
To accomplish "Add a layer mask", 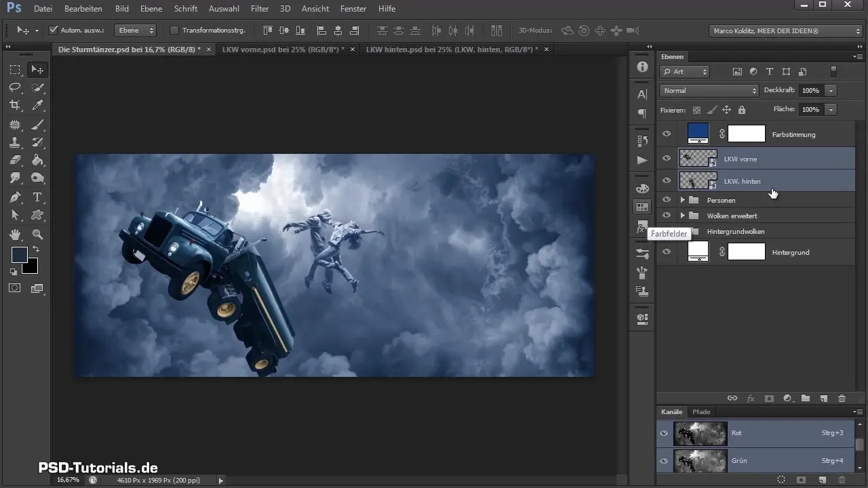I will (x=769, y=399).
